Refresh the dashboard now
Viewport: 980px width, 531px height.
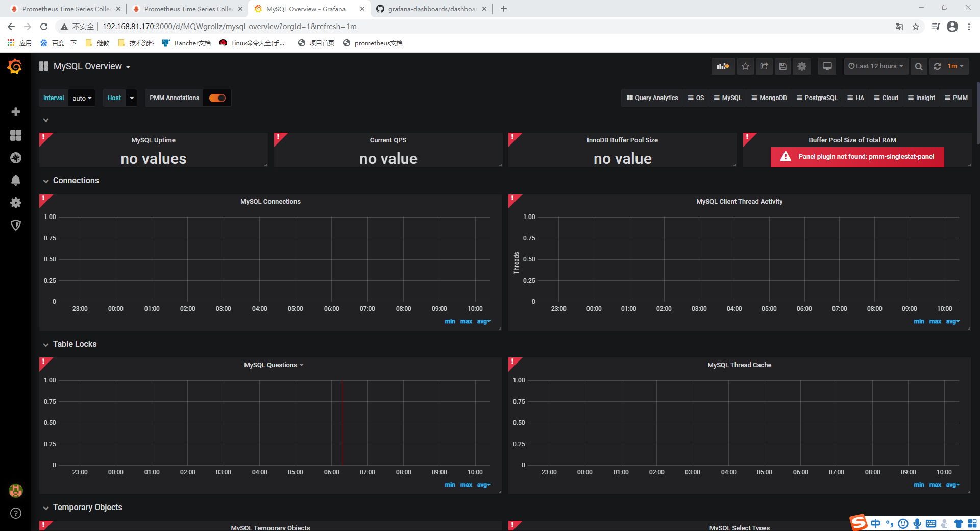click(937, 66)
